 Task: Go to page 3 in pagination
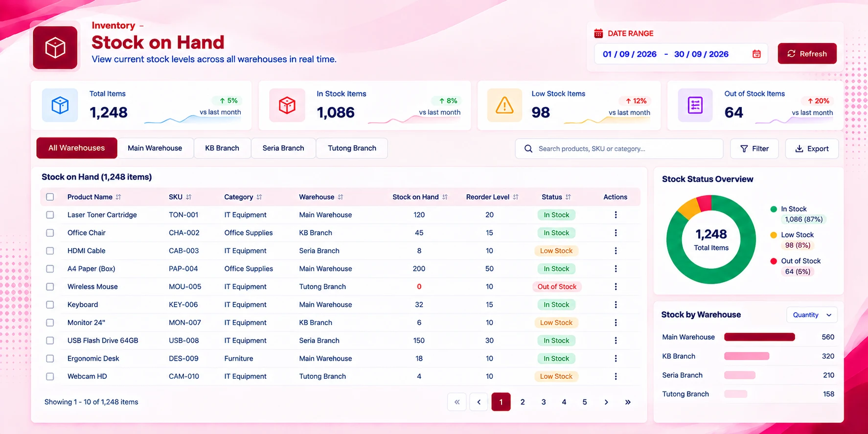[544, 402]
